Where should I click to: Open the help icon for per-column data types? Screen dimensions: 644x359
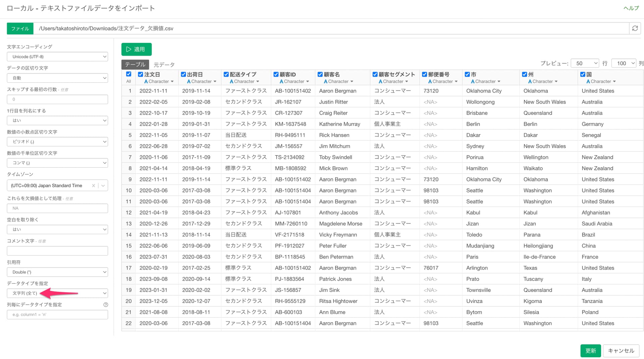(106, 305)
